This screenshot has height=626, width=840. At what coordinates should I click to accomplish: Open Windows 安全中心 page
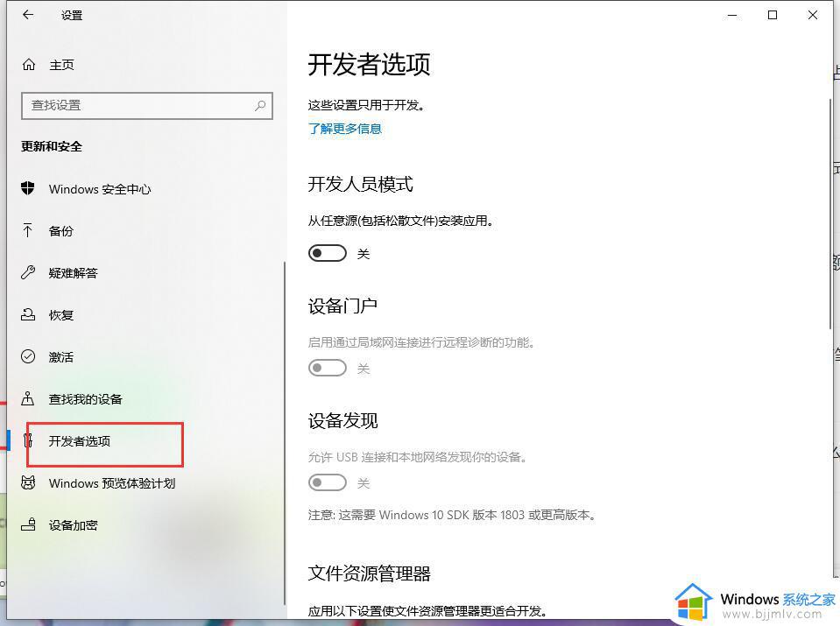pos(100,189)
